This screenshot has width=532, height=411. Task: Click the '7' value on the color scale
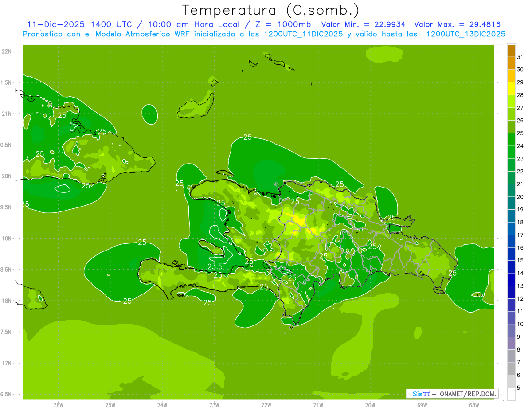tap(519, 362)
